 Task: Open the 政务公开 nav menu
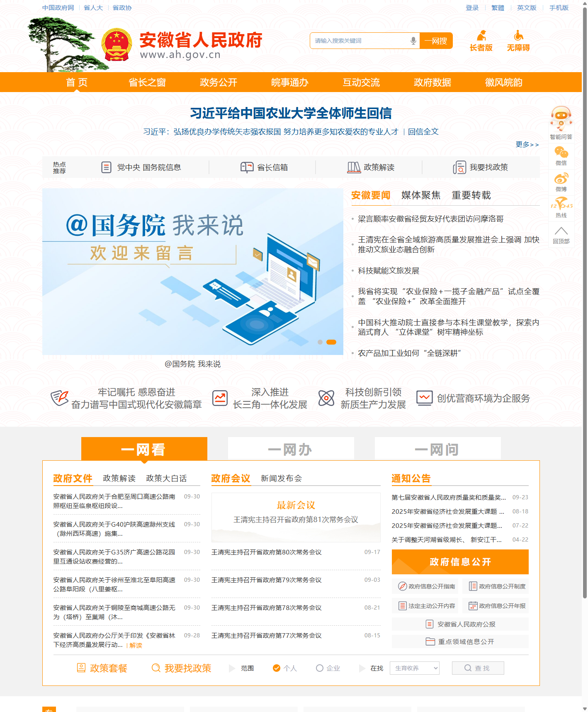[219, 82]
